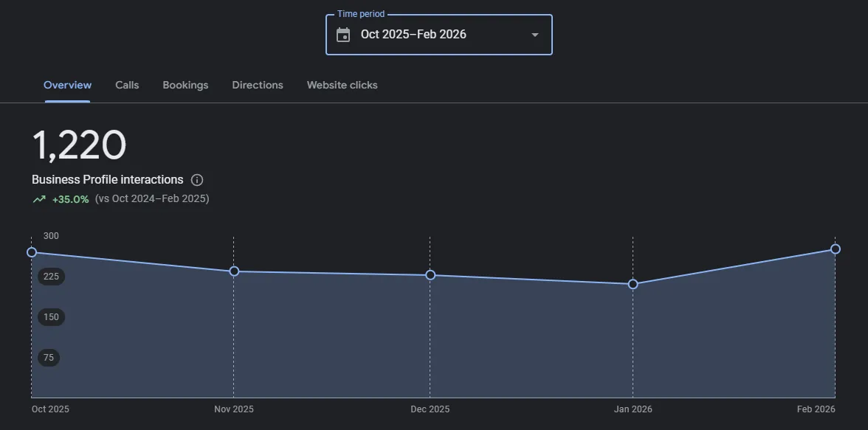Click the Nov 2025 data point

234,271
